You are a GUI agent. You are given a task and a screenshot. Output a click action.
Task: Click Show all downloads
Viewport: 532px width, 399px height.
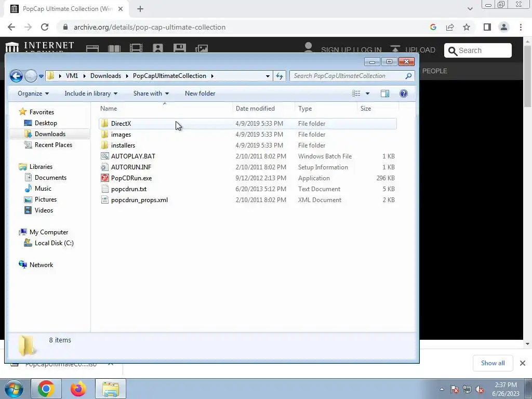493,363
